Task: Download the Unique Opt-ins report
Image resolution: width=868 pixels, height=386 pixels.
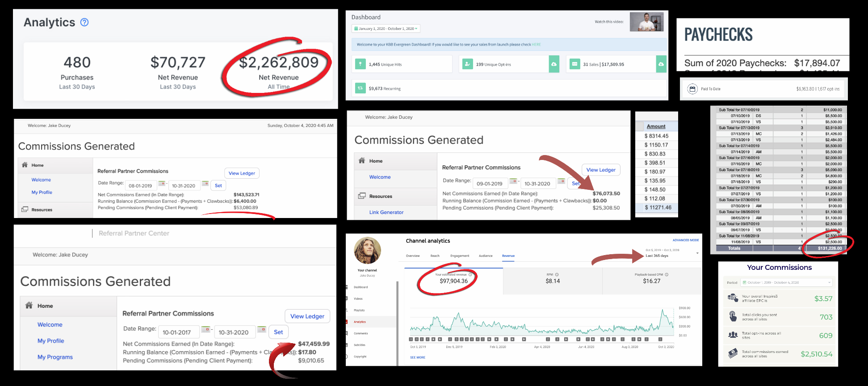Action: tap(554, 64)
